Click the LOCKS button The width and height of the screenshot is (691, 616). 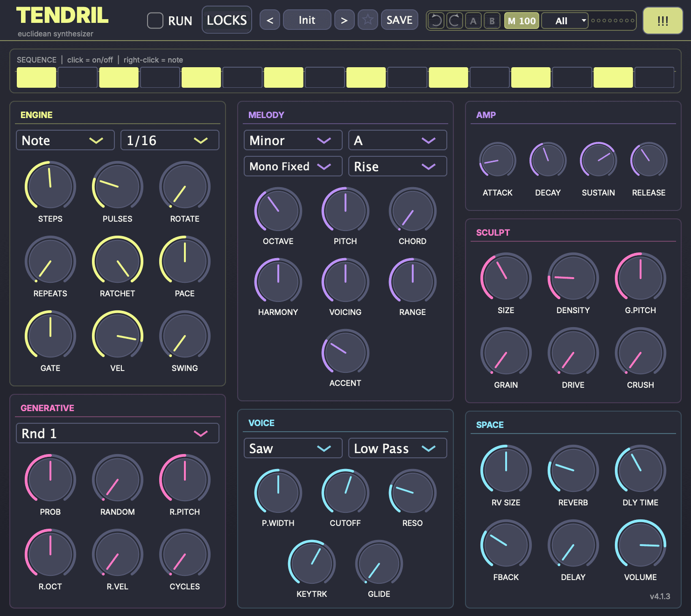(x=227, y=20)
